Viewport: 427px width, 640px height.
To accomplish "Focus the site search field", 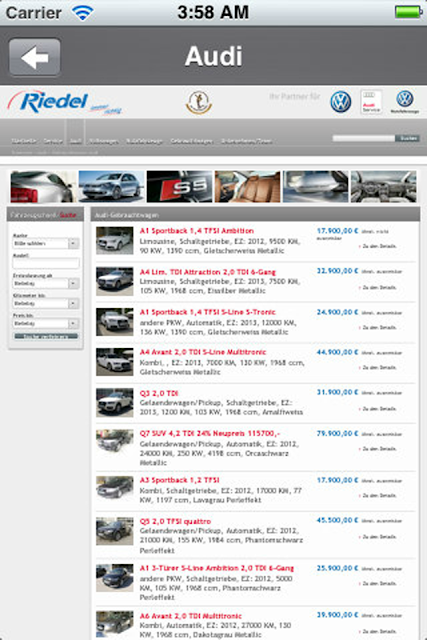I will pyautogui.click(x=363, y=138).
